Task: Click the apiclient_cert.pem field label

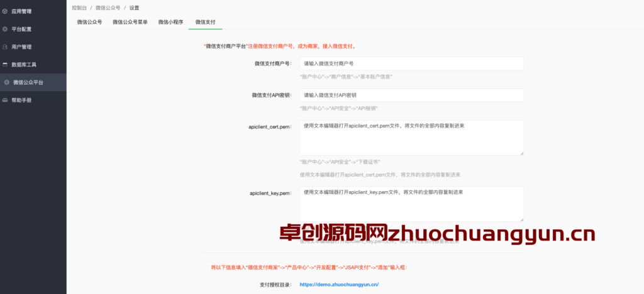Action: click(270, 127)
